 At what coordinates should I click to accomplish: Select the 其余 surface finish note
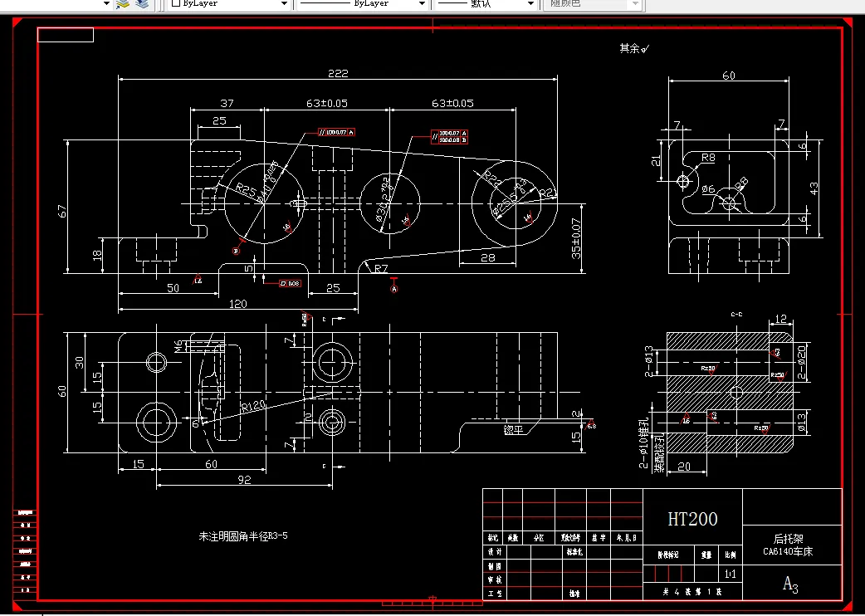[634, 48]
